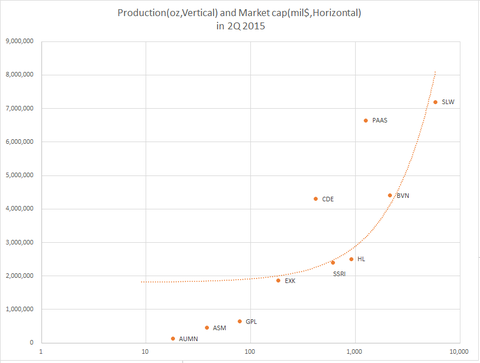
Task: Click the 5,000,000 vertical axis label
Action: tap(20, 175)
